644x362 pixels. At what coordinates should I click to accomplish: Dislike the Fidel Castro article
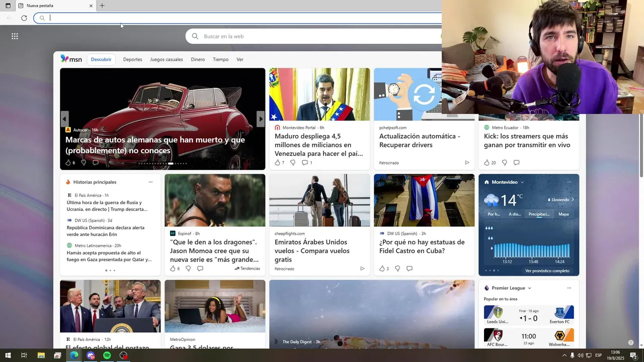(397, 269)
